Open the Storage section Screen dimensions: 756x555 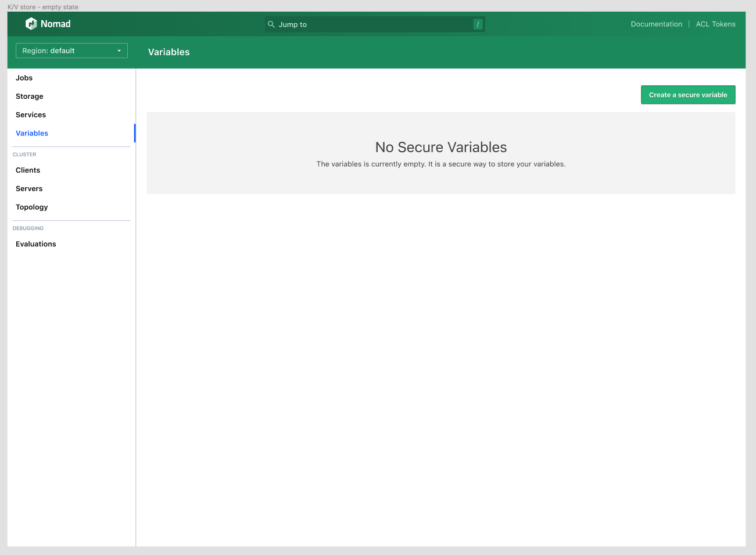tap(29, 96)
